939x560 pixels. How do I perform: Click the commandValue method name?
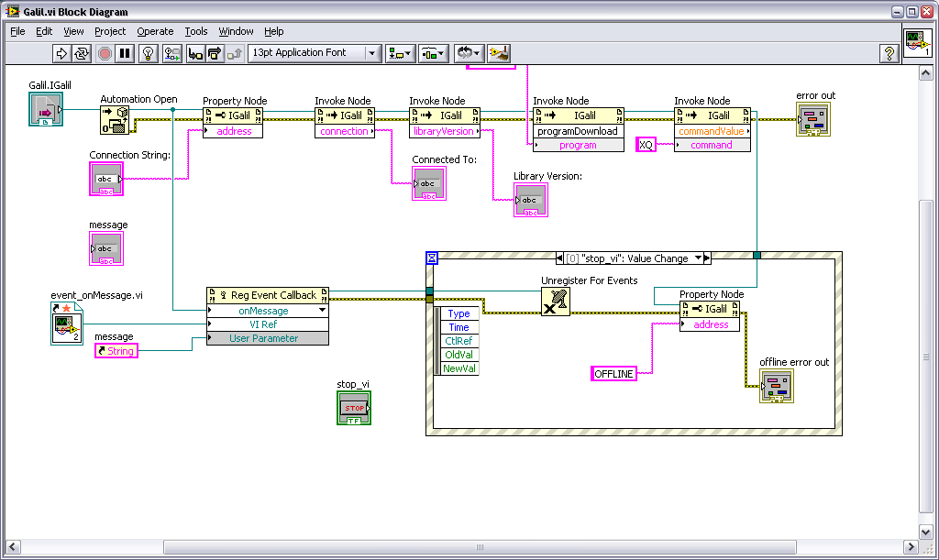(x=712, y=131)
